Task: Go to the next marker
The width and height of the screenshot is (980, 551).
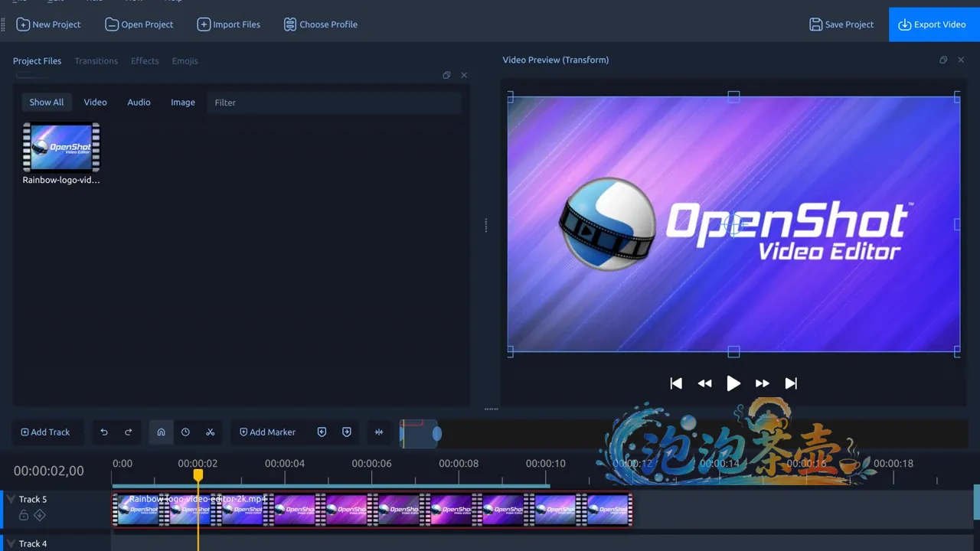Action: pyautogui.click(x=347, y=432)
